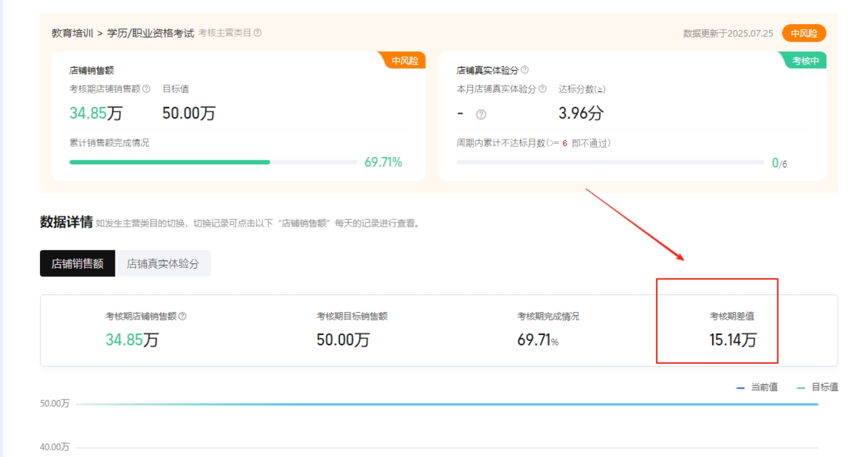Click the 15.14万 考核期差值 value
868x457 pixels.
click(x=732, y=340)
